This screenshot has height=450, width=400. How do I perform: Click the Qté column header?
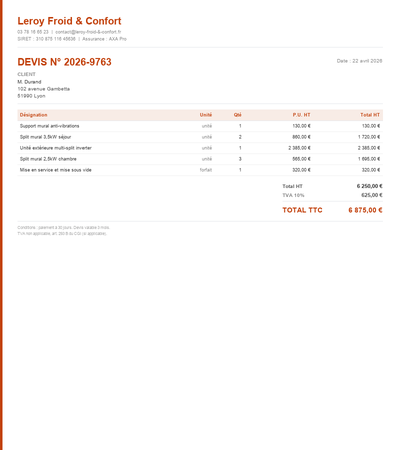pos(238,115)
